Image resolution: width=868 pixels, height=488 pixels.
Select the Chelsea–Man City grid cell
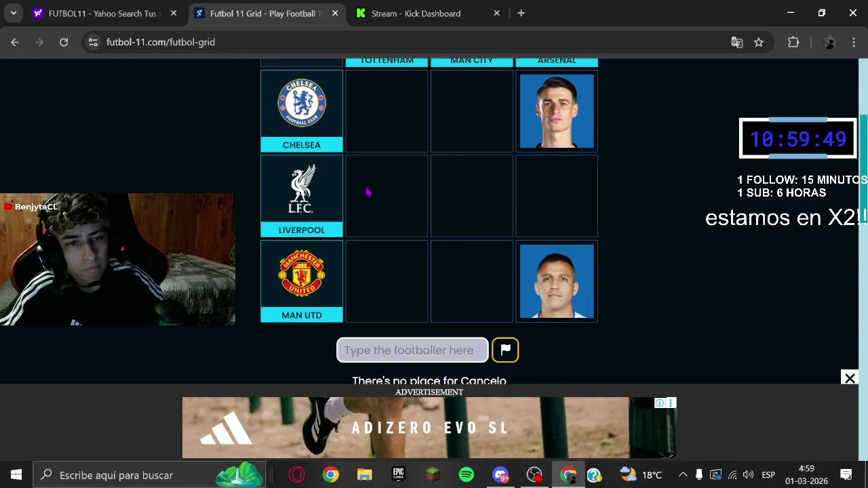click(472, 111)
